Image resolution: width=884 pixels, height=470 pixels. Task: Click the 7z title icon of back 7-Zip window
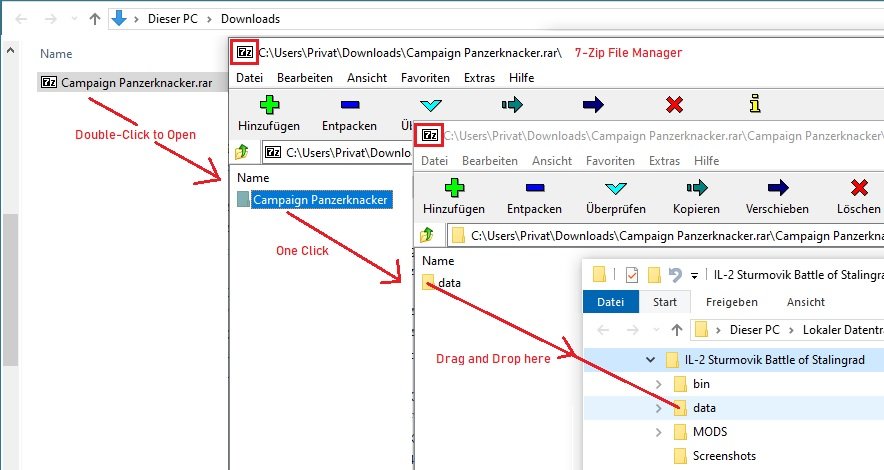(x=245, y=52)
